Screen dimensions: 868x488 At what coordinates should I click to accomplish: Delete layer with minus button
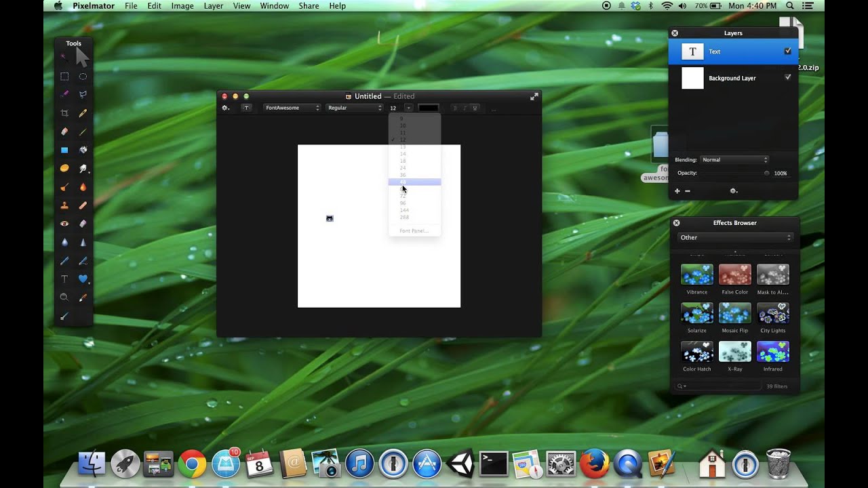coord(688,191)
